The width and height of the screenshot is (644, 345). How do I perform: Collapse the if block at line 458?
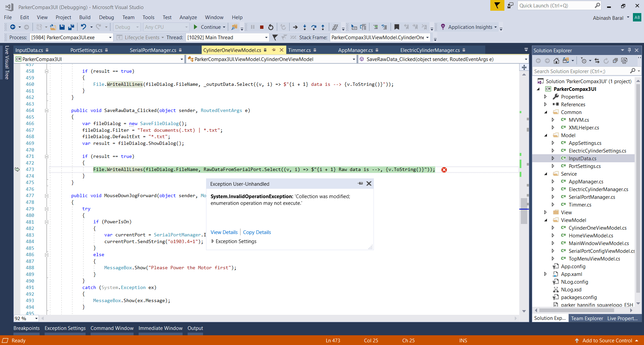pyautogui.click(x=47, y=71)
